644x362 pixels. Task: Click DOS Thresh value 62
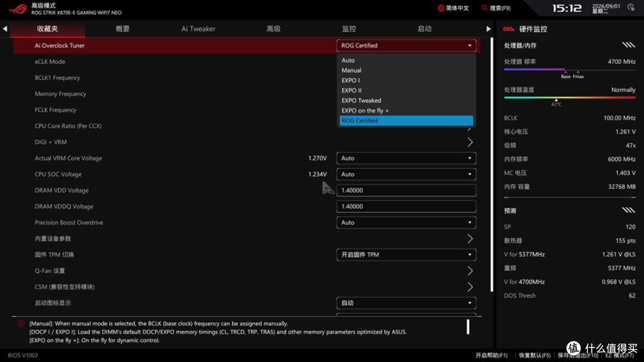click(631, 295)
